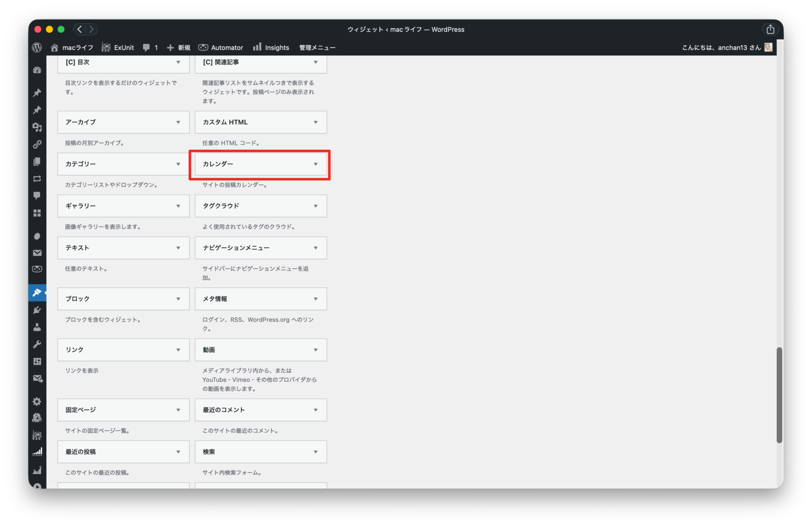The width and height of the screenshot is (812, 526).
Task: Open the Plugins plug icon in sidebar
Action: pyautogui.click(x=37, y=310)
